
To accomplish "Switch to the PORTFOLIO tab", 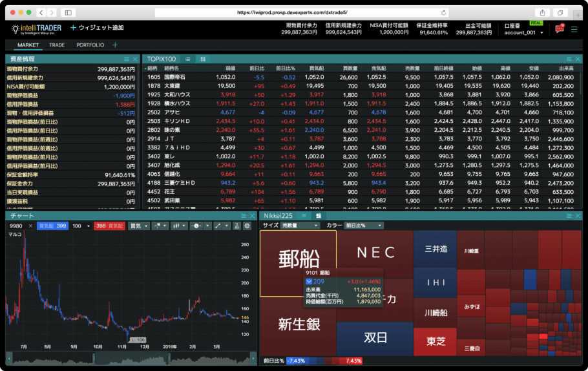I will click(90, 45).
